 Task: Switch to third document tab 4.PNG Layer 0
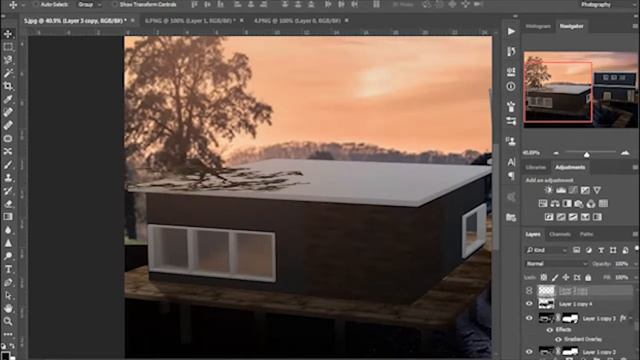297,20
